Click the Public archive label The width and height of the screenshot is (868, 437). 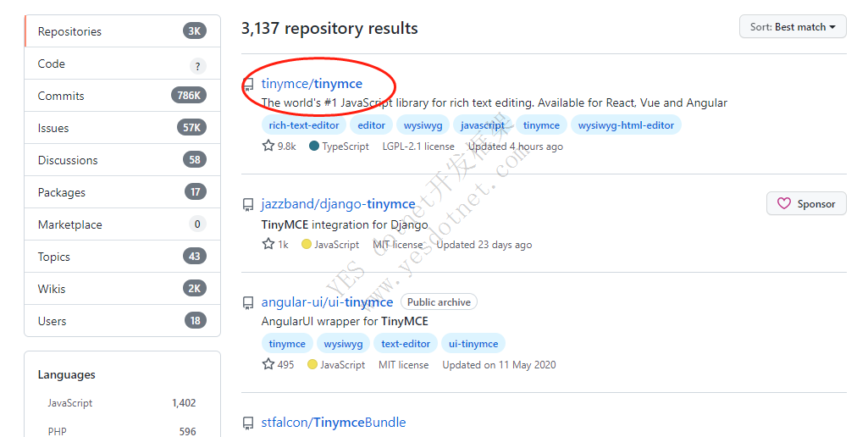[439, 301]
